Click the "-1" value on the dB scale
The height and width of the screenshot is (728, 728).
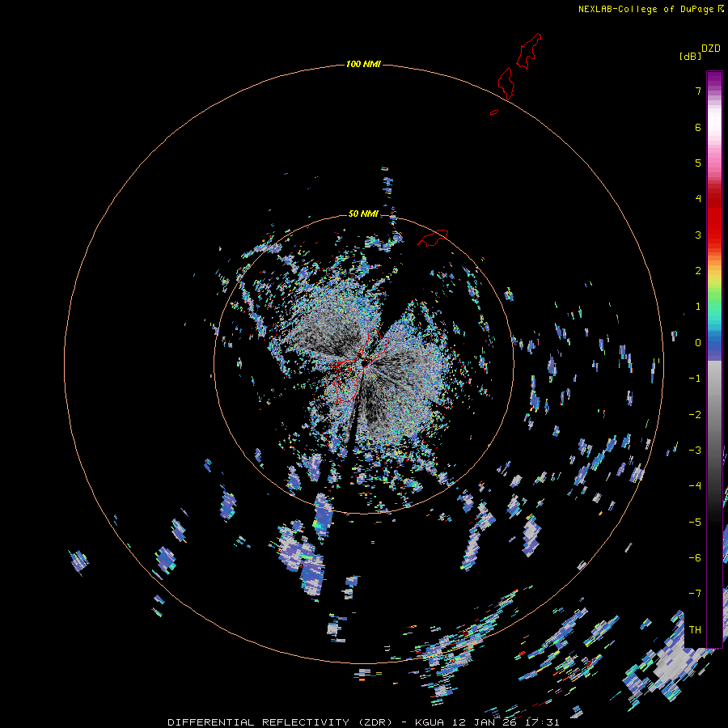tap(695, 379)
